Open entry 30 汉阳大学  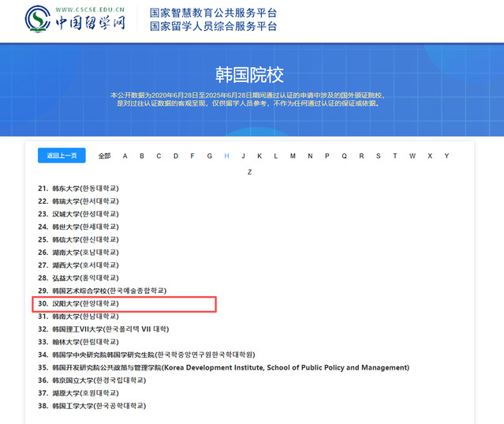click(78, 304)
